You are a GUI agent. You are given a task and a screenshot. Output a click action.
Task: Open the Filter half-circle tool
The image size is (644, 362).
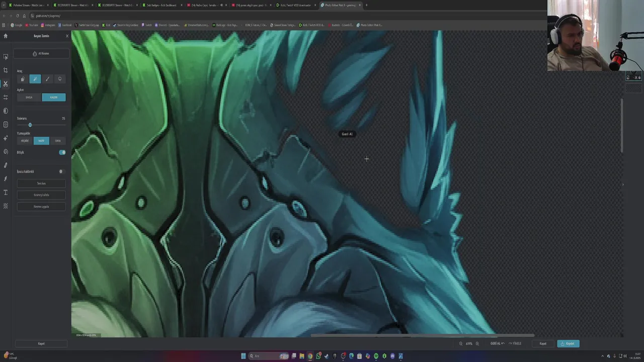click(x=6, y=111)
